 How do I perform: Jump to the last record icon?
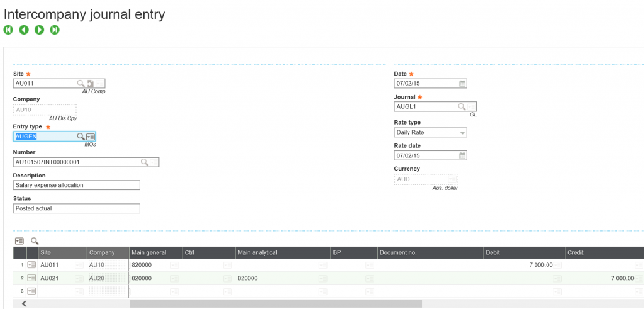pos(55,30)
